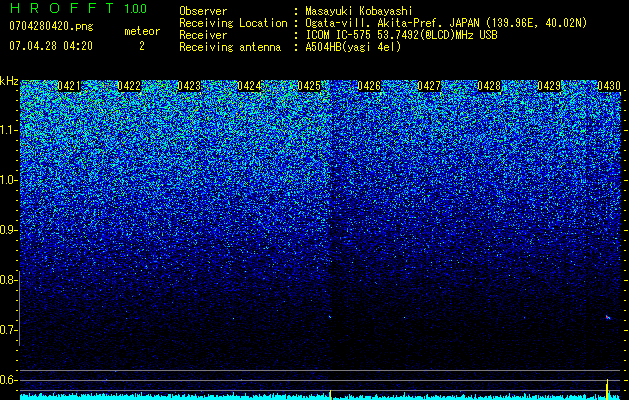Click the small yellow spike below 0425

(x=330, y=395)
